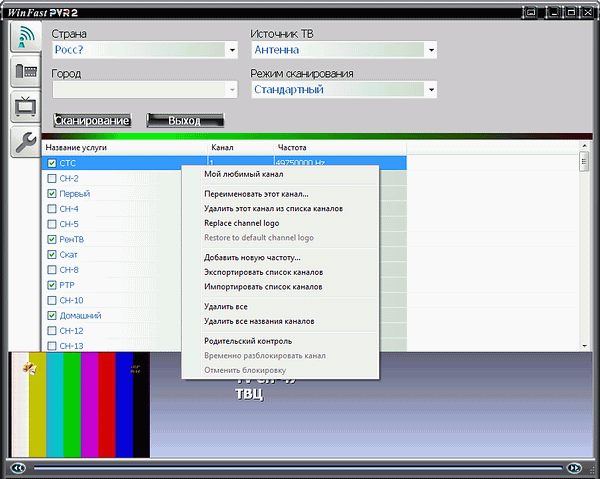Click the color bars video preview thumbnail
The width and height of the screenshot is (600, 479).
pyautogui.click(x=79, y=403)
